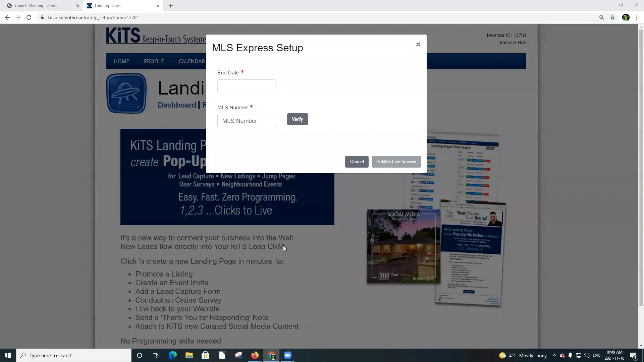Open the browser zoom magnifier icon
Screen dimensions: 644x362
coord(602,17)
